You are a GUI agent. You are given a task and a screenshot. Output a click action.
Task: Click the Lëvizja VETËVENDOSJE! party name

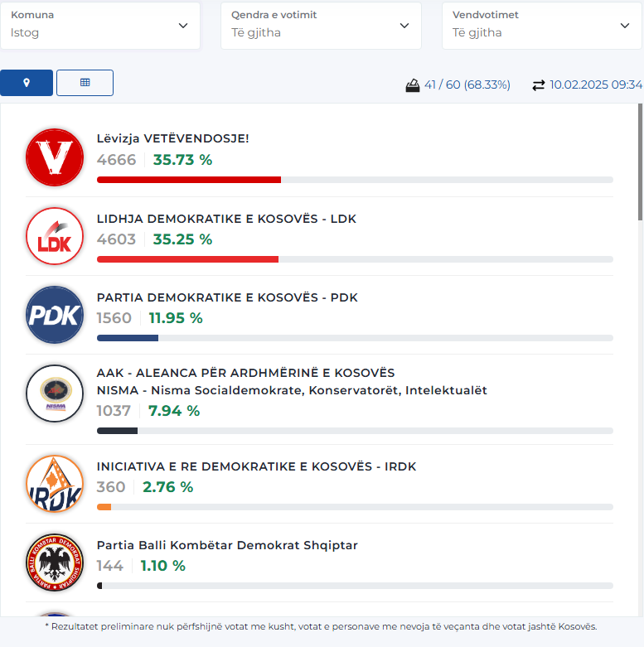(173, 138)
